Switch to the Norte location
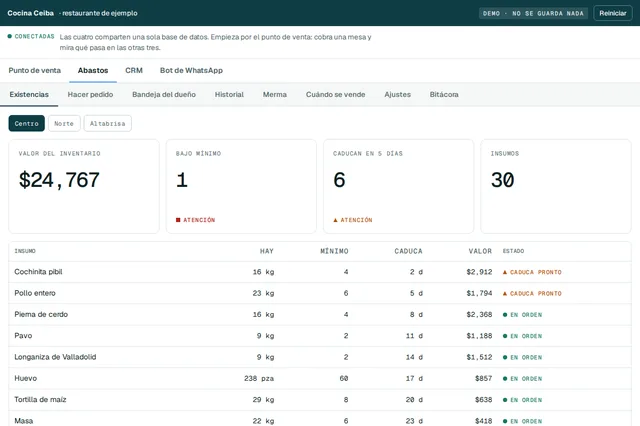The height and width of the screenshot is (426, 640). coord(64,123)
